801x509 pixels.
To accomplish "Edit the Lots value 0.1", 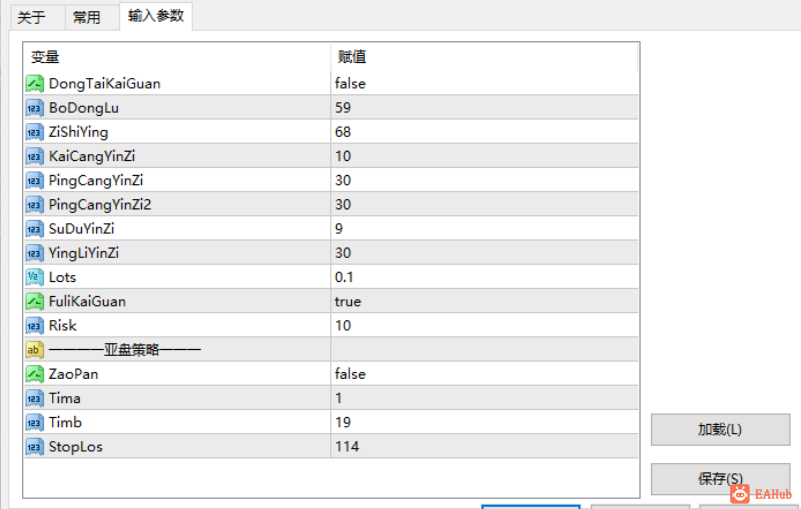I will click(344, 277).
